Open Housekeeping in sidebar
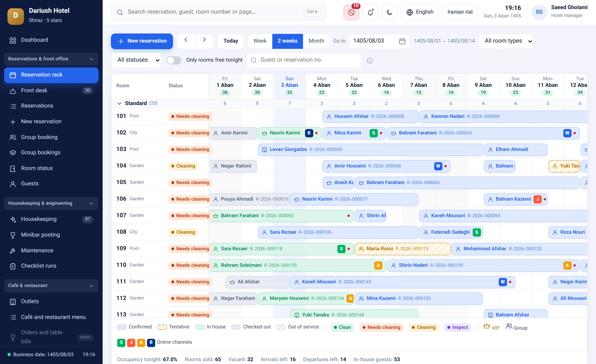Screen dimensions: 596x364 tap(51, 219)
